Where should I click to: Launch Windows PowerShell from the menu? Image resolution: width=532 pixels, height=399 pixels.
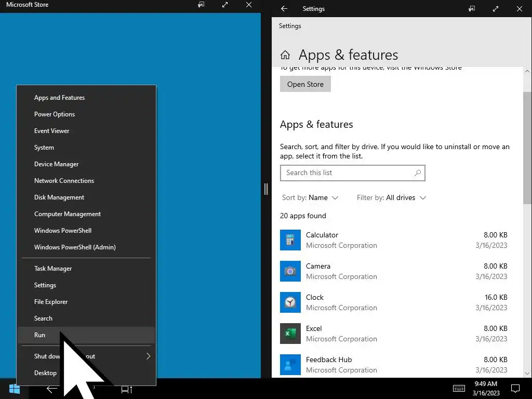[87, 231]
